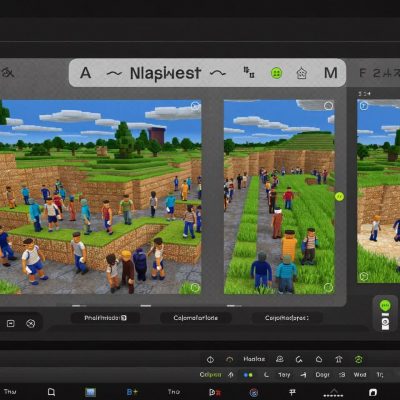400x400 pixels.
Task: Click the white rounded square icon in the bottom bar
Action: [x=373, y=392]
